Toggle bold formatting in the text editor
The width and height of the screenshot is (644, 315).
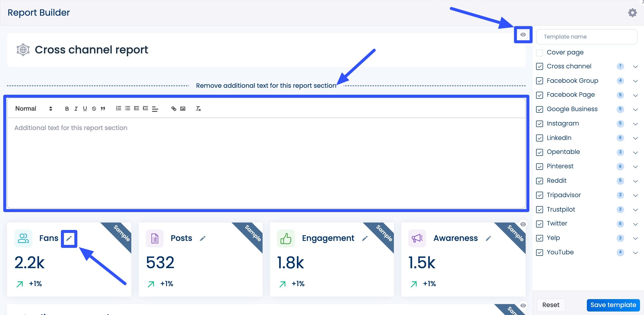(x=67, y=108)
